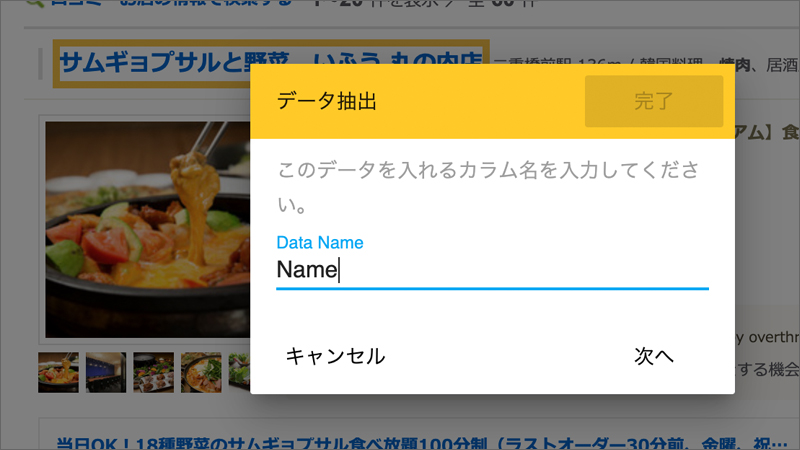Open the highlighted サムギョプサルと野菜 restaurant link

[x=271, y=63]
